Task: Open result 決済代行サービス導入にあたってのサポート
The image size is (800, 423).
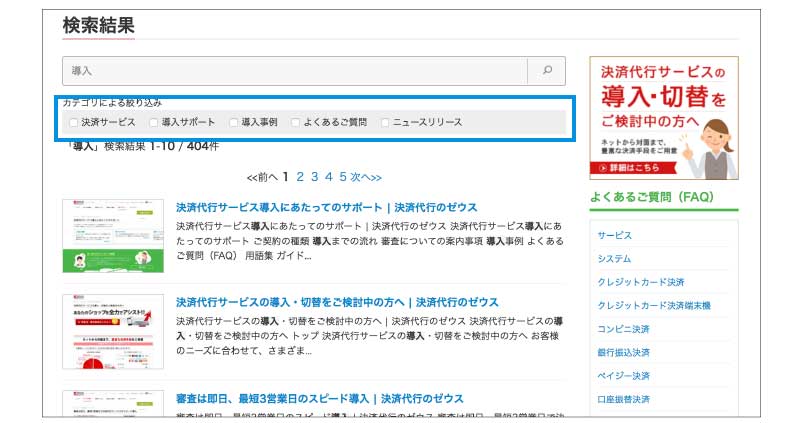Action: pos(327,207)
